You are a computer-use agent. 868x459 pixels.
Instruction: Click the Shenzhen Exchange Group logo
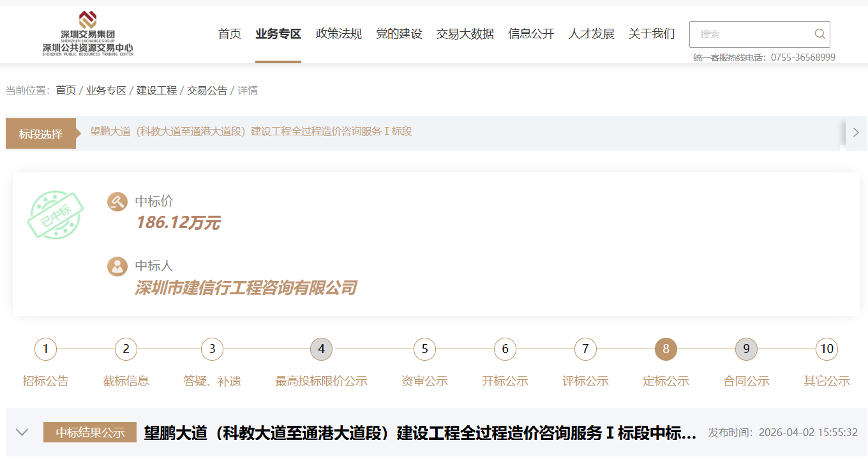[x=88, y=34]
